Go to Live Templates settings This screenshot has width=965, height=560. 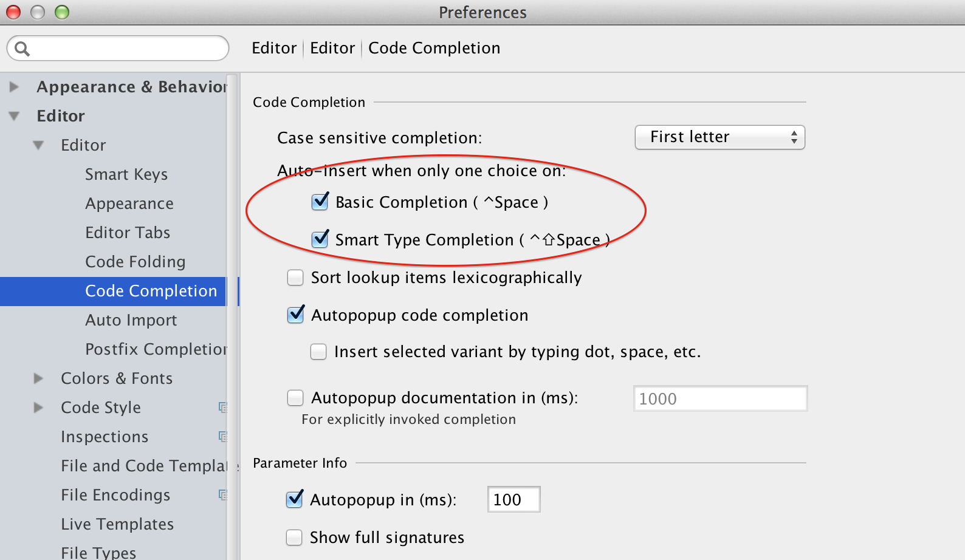(x=117, y=524)
